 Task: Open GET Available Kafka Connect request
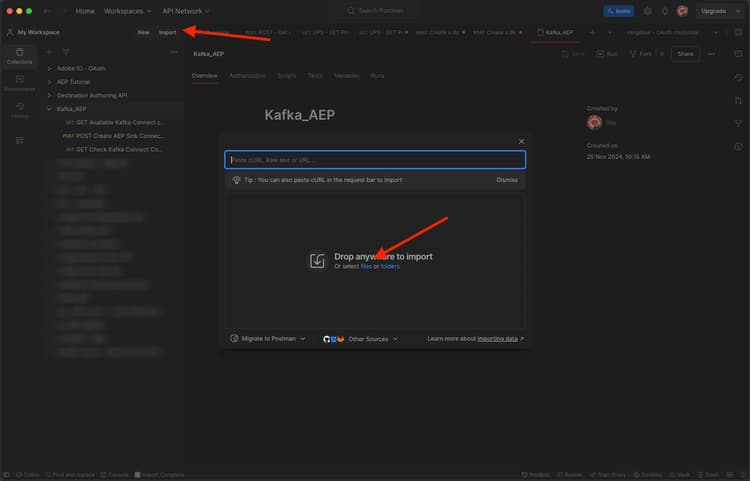click(x=115, y=122)
